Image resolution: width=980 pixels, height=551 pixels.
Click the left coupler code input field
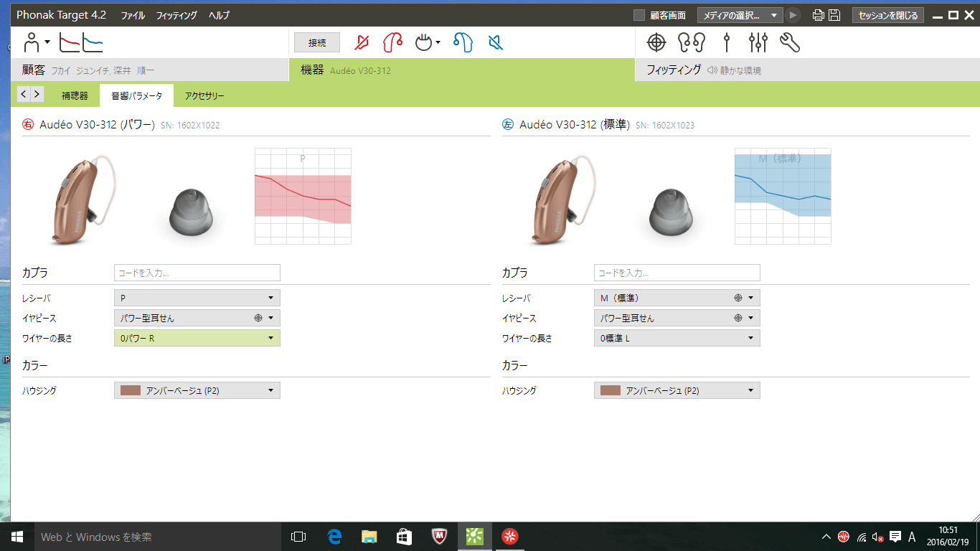[x=677, y=273]
